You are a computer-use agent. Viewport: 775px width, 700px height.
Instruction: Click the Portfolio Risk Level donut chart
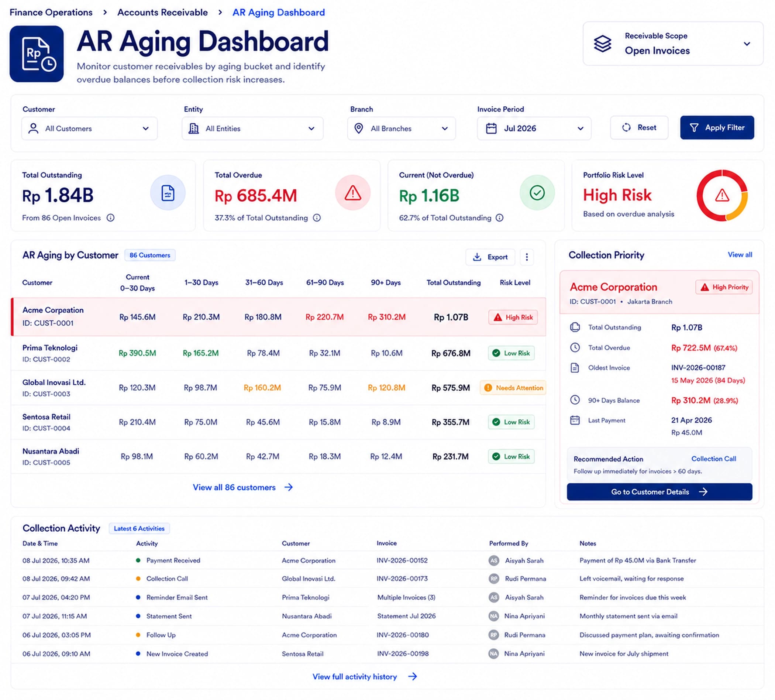722,195
